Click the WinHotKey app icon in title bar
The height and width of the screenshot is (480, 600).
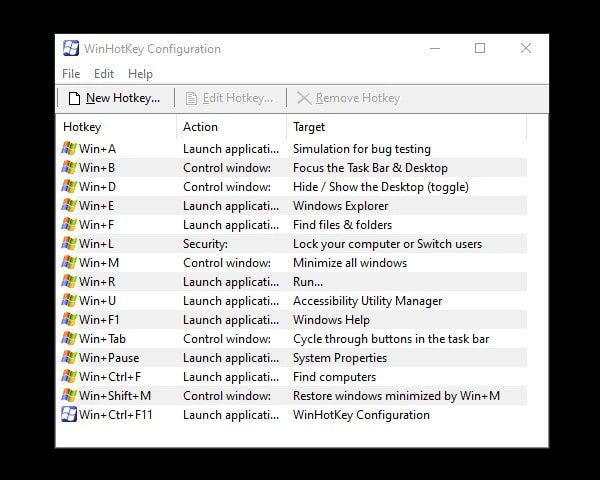(x=71, y=48)
